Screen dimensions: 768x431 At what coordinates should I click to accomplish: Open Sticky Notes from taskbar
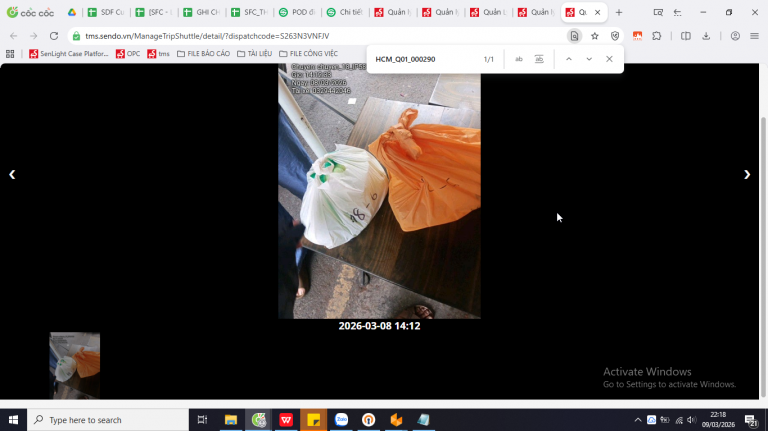pos(313,420)
